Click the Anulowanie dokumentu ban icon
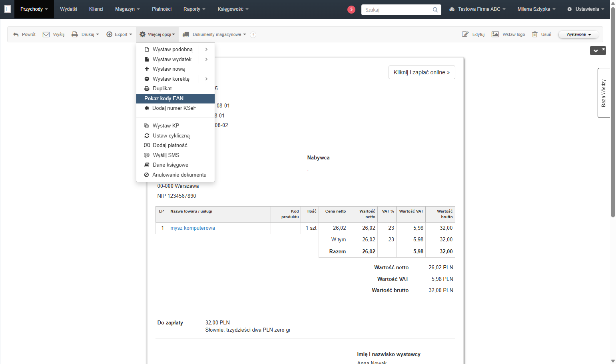This screenshot has width=616, height=364. point(146,175)
